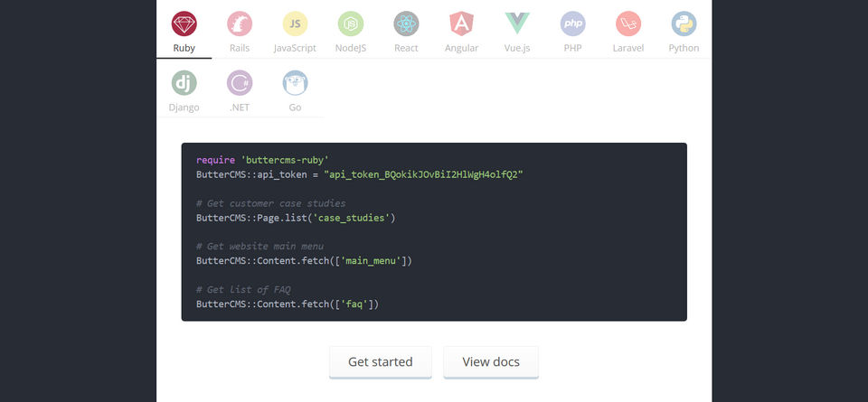Click the Laravel logo icon

pyautogui.click(x=628, y=23)
